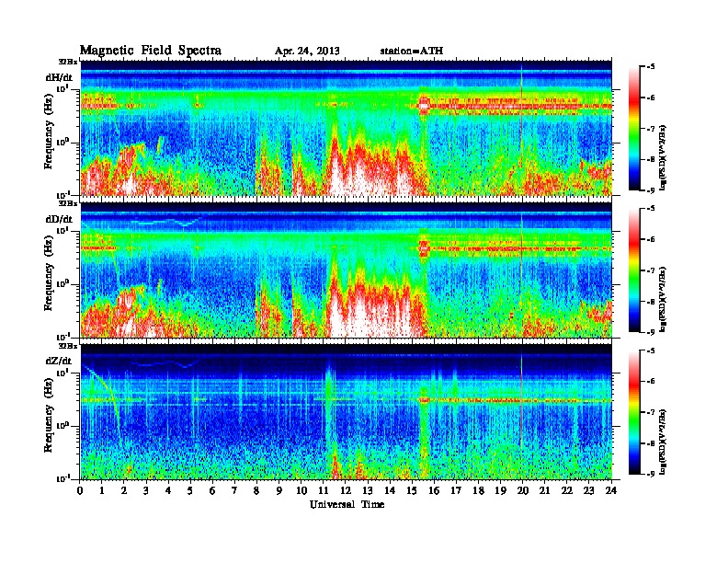Click the dZ/dt panel label
The height and width of the screenshot is (563, 728).
(59, 361)
